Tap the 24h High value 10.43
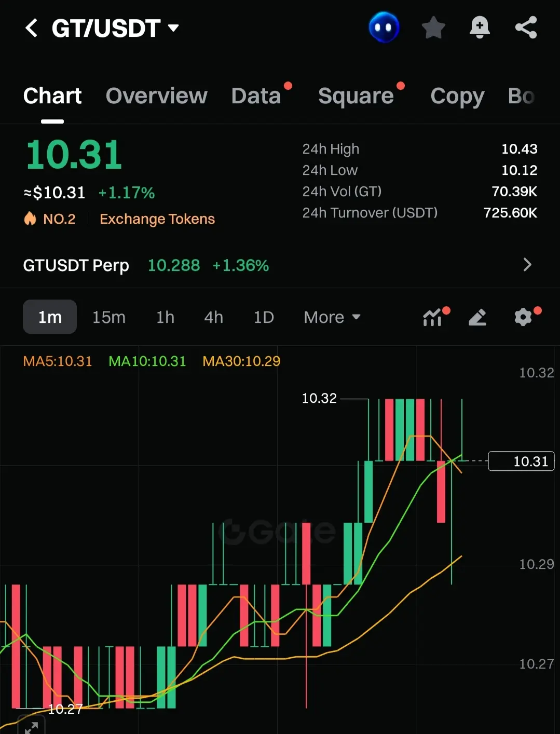 520,149
